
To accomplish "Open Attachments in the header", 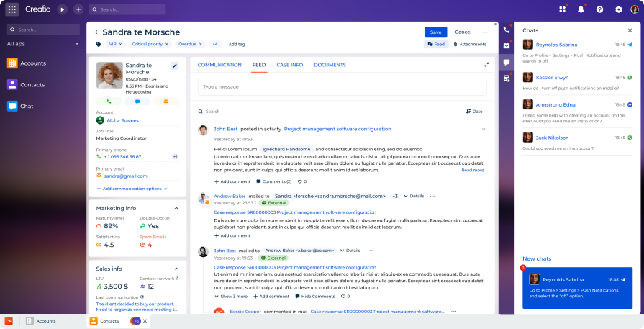I will (471, 45).
